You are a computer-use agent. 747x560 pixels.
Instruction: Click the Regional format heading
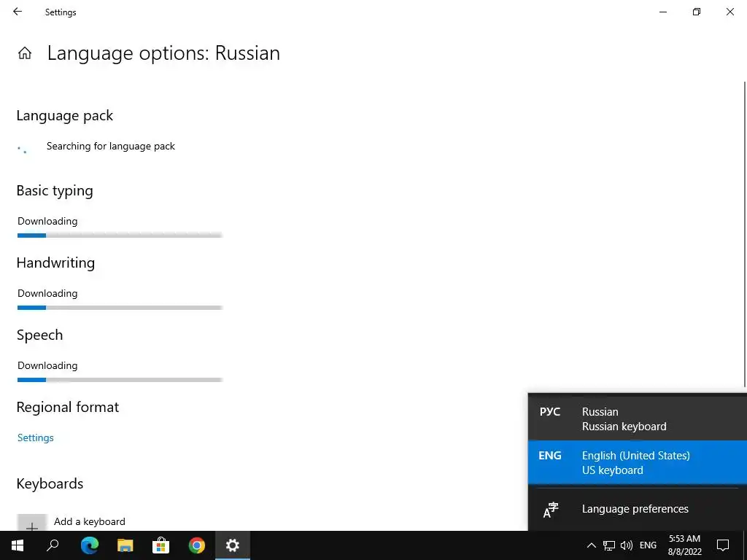(x=68, y=407)
